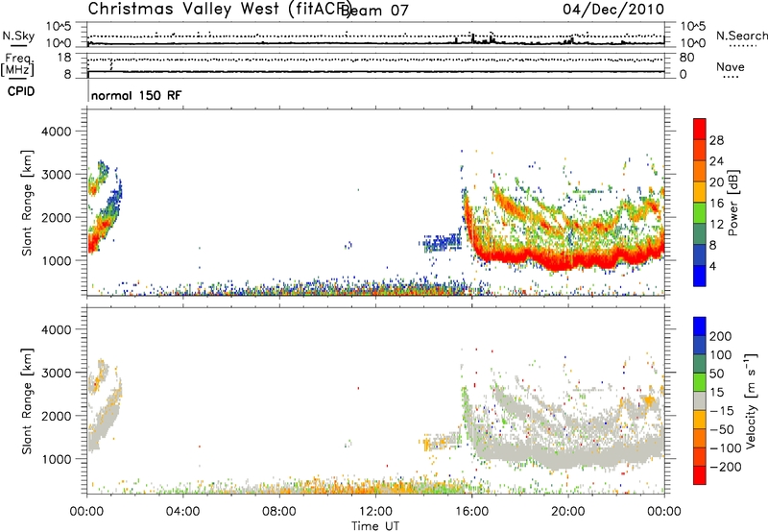Click the '04:00' time axis tick label
768x532 pixels.
[x=183, y=512]
